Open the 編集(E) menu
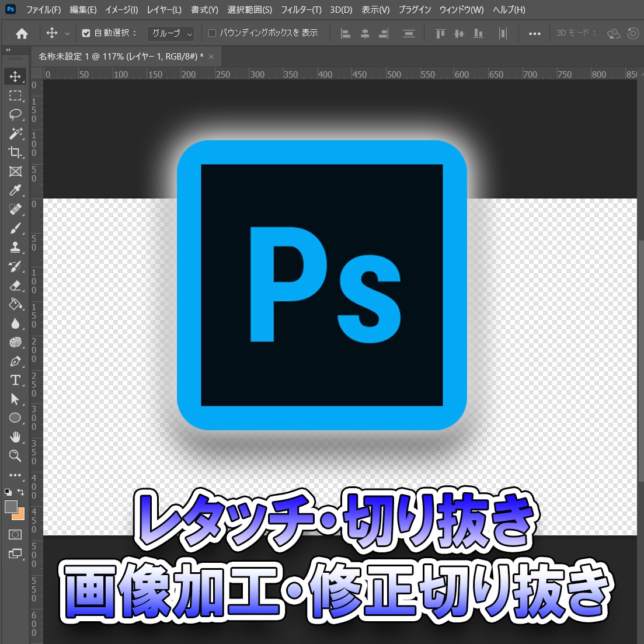644x644 pixels. tap(83, 10)
